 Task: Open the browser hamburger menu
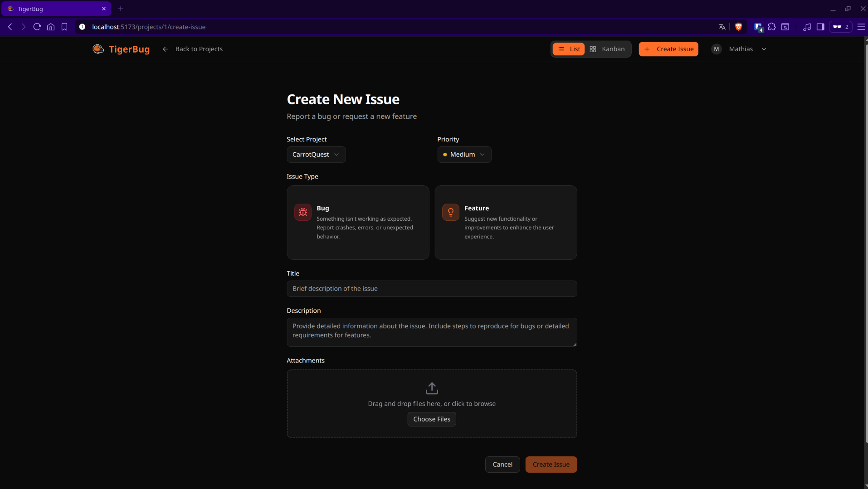[861, 27]
